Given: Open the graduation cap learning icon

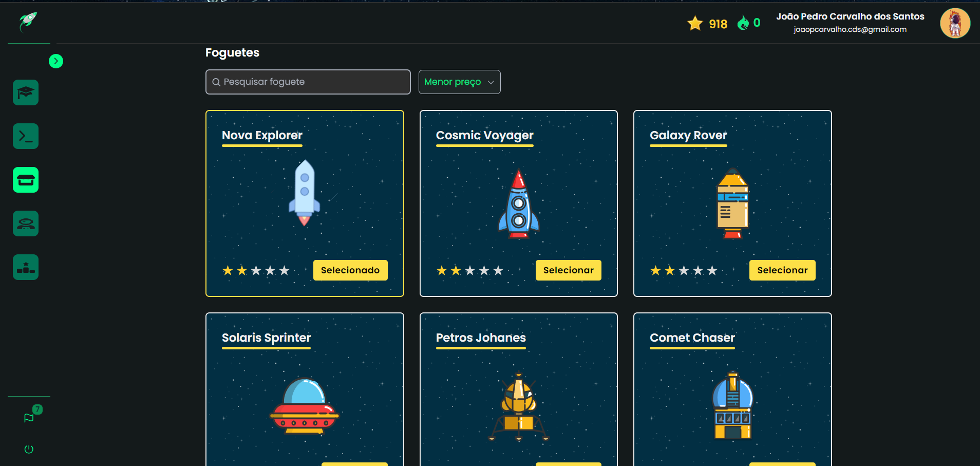Looking at the screenshot, I should [x=26, y=92].
